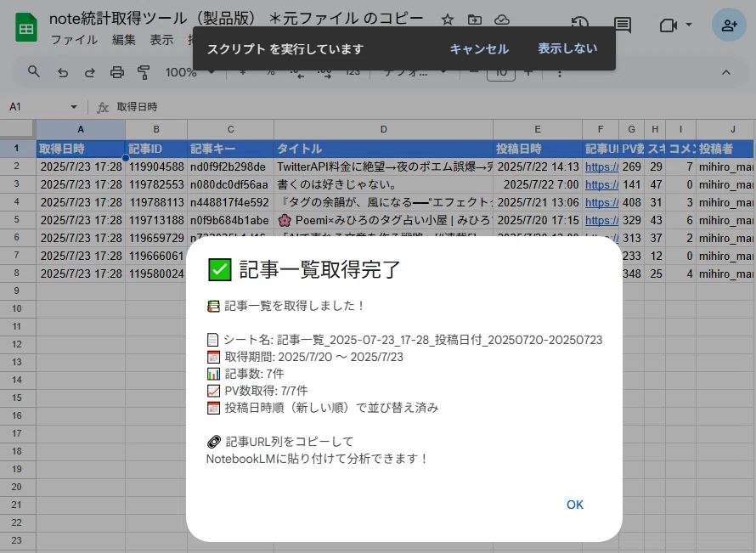Select the document title text
The width and height of the screenshot is (756, 553).
pos(236,19)
